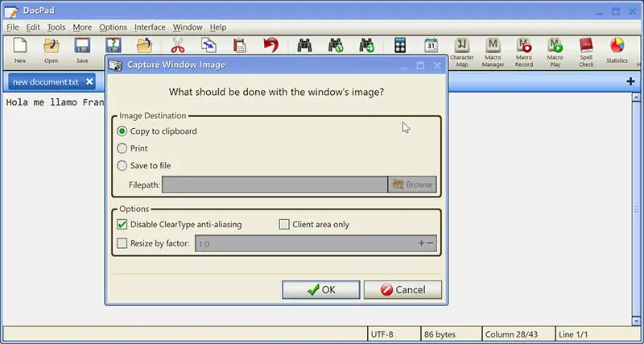Click the New document toolbar icon
Viewport: 644px width, 344px height.
[x=19, y=45]
